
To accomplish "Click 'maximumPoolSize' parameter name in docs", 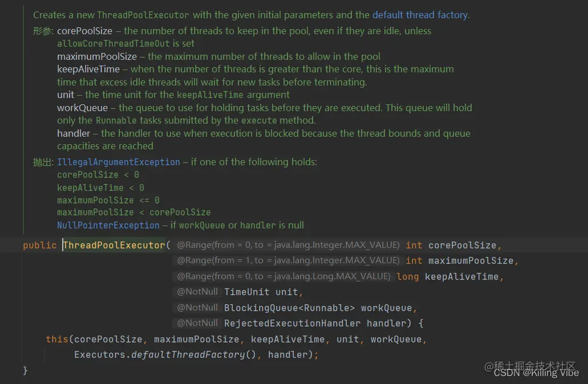I will 97,56.
